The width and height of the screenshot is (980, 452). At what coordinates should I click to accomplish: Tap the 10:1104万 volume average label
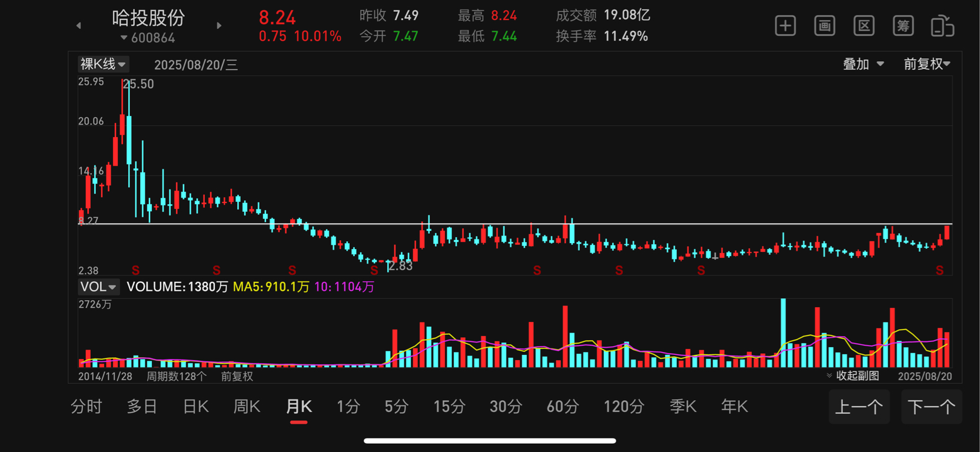pos(344,287)
